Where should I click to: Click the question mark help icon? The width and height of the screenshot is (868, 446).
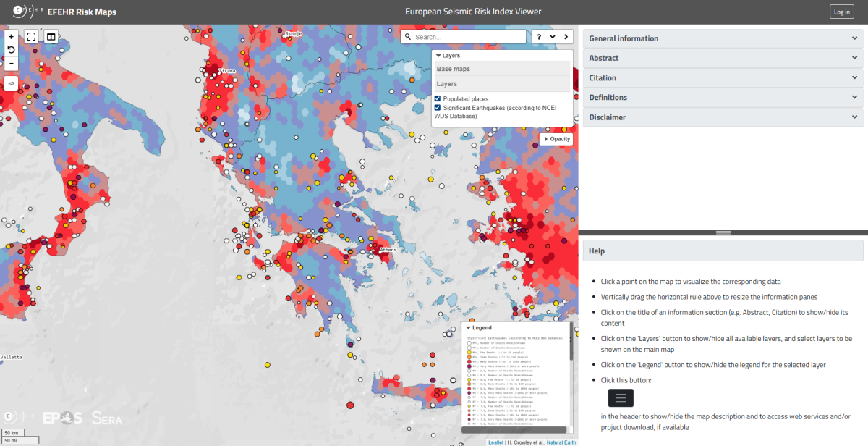coord(539,37)
